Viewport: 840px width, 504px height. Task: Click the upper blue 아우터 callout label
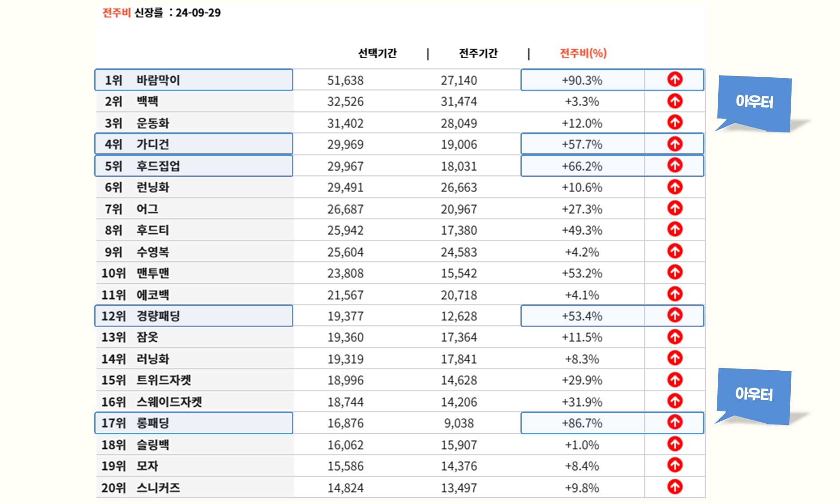(x=754, y=102)
